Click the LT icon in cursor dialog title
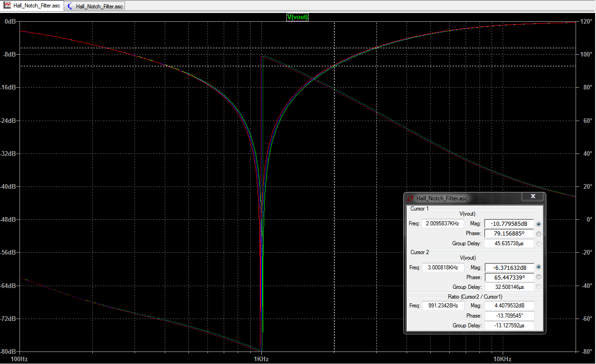Viewport: 596px width, 364px height. coord(411,198)
